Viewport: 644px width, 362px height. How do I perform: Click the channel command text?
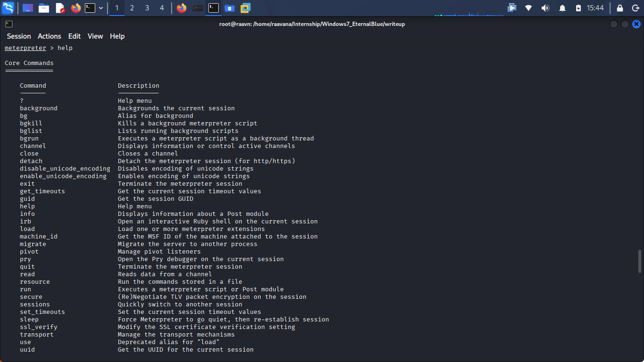coord(33,146)
